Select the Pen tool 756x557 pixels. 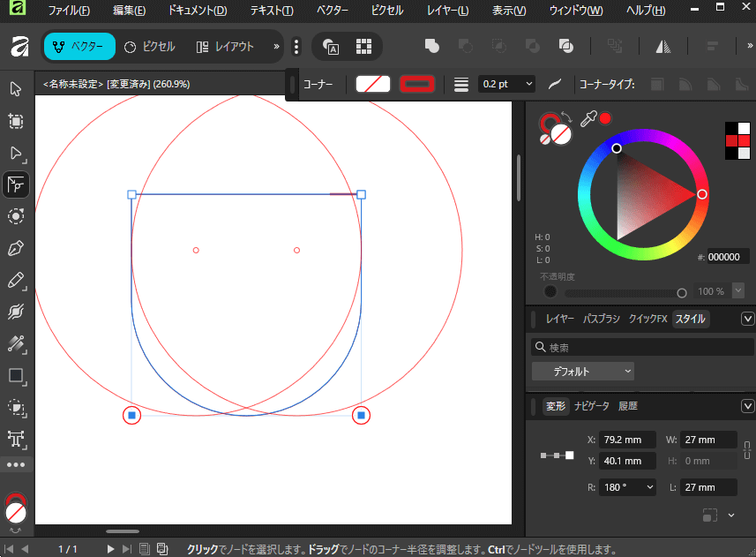16,248
